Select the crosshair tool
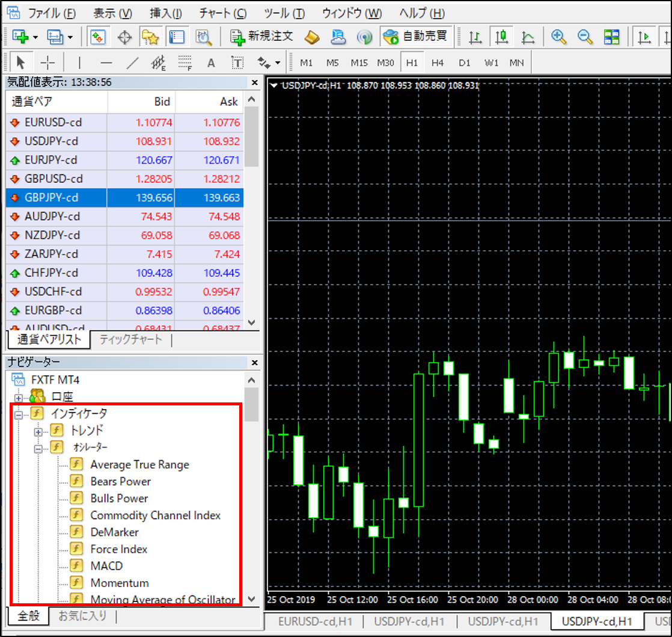Viewport: 672px width, 637px height. pyautogui.click(x=47, y=63)
